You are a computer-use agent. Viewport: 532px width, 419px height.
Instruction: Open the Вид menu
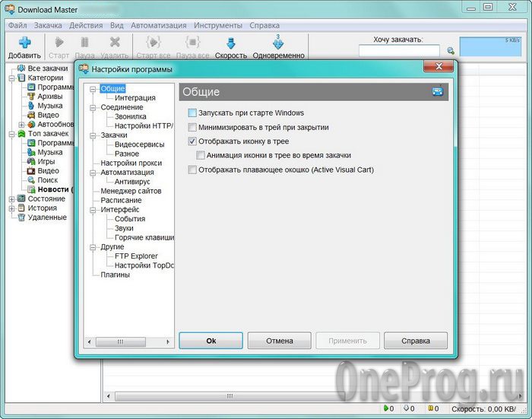117,25
